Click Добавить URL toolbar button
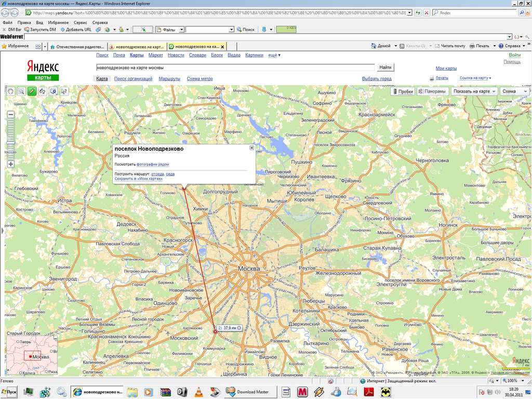 pyautogui.click(x=76, y=30)
